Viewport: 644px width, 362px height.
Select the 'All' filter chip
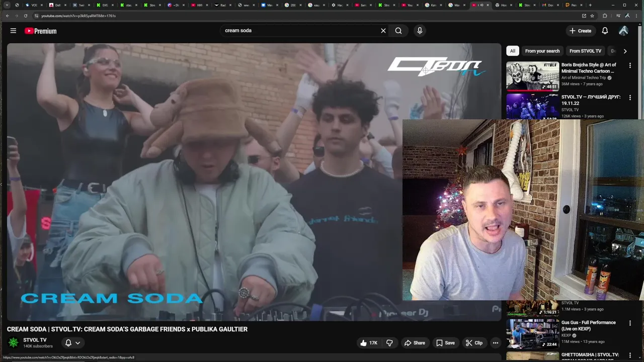pos(512,51)
